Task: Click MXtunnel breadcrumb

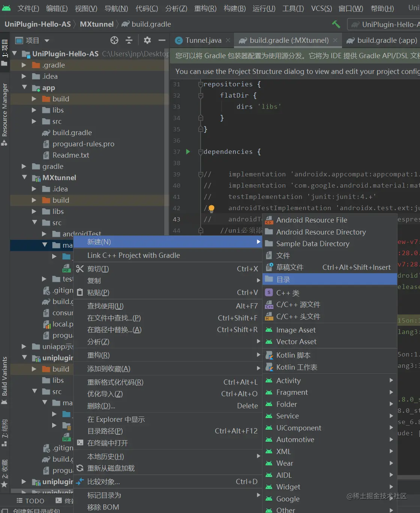Action: coord(97,24)
